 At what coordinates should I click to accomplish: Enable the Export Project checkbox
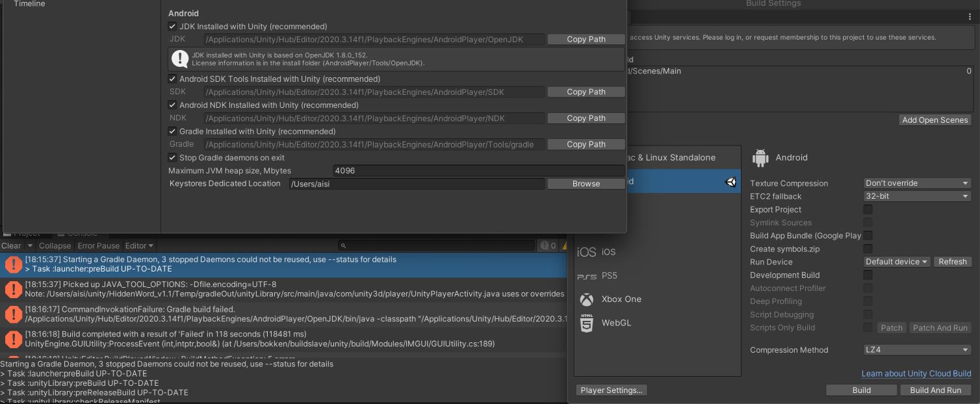point(868,209)
